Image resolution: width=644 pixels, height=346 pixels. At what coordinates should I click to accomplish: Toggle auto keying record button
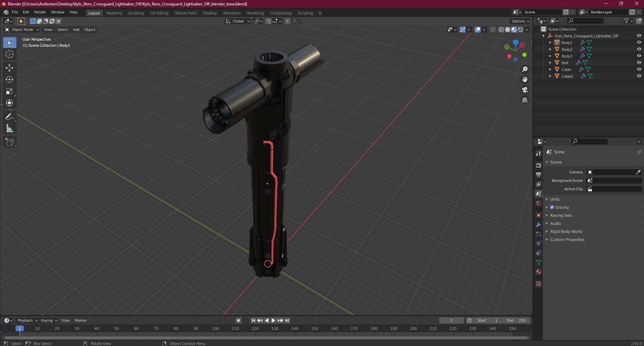coord(238,320)
